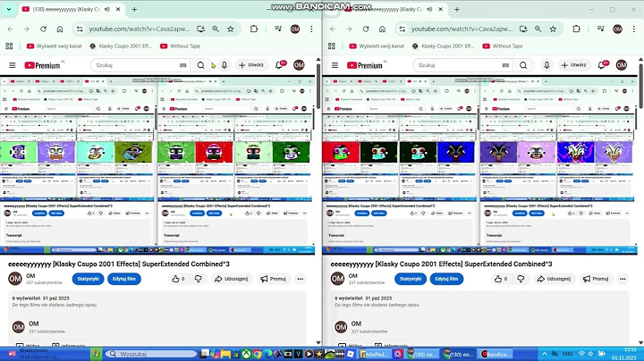
Task: Open apps grid in left bookmarks bar
Action: coord(9,46)
